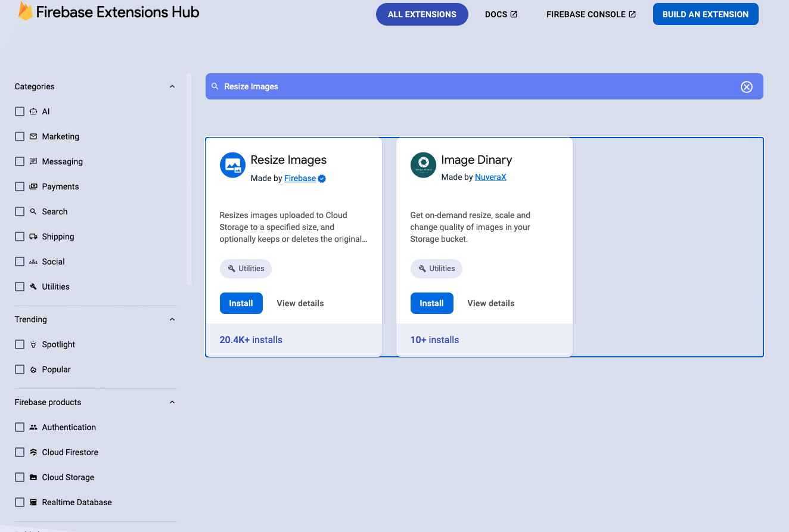The height and width of the screenshot is (532, 789).
Task: Click the sidebar vertical scrollbar
Action: point(189,179)
